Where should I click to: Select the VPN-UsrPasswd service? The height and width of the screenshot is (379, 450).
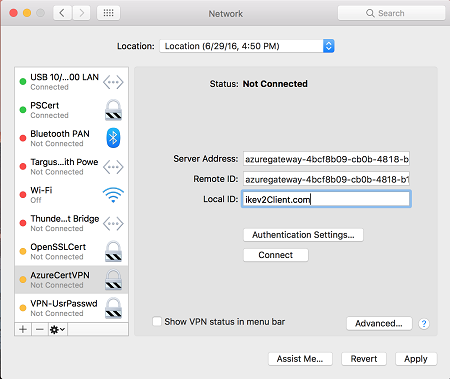72,308
